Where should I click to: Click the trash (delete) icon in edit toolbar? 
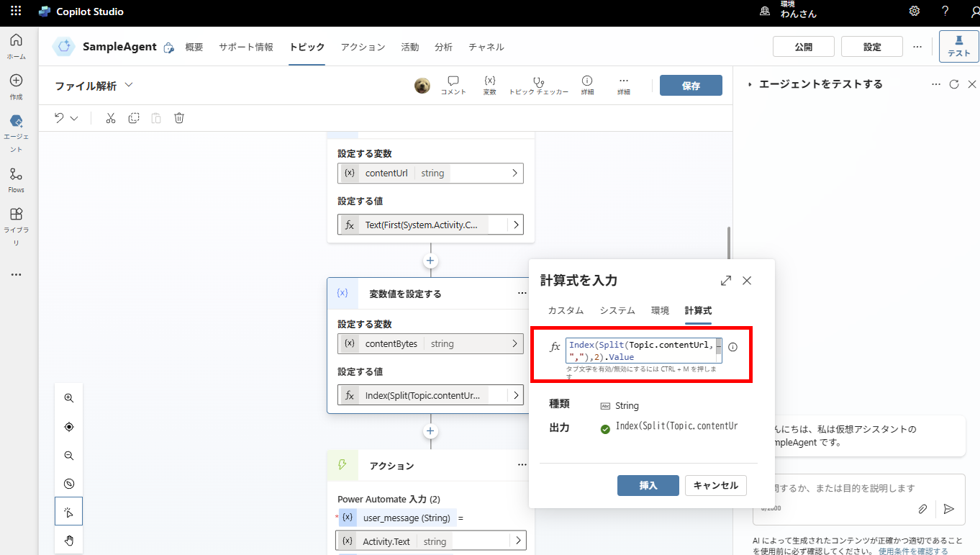[x=178, y=117]
